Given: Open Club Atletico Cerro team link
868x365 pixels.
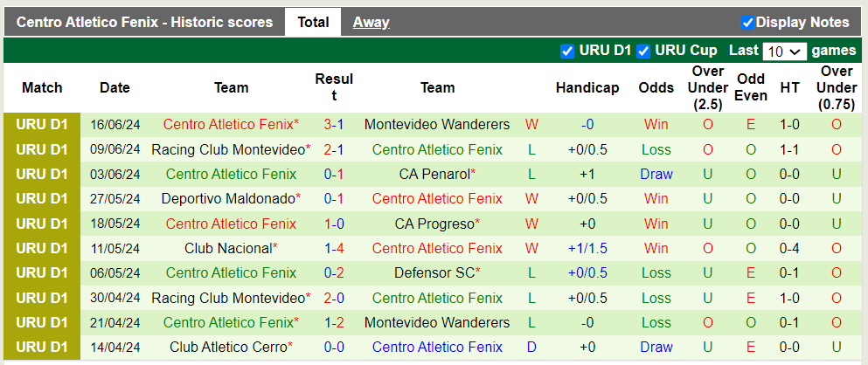Looking at the screenshot, I should pyautogui.click(x=229, y=347).
